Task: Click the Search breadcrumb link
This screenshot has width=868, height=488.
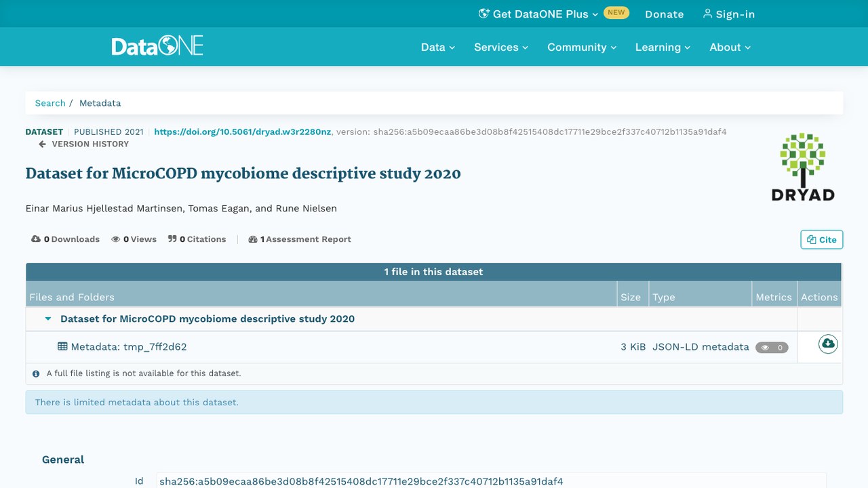Action: 50,103
